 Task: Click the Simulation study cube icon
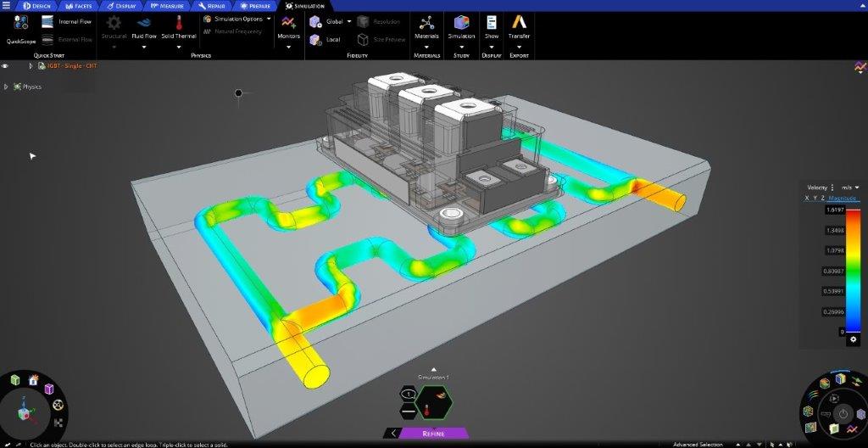[x=462, y=23]
